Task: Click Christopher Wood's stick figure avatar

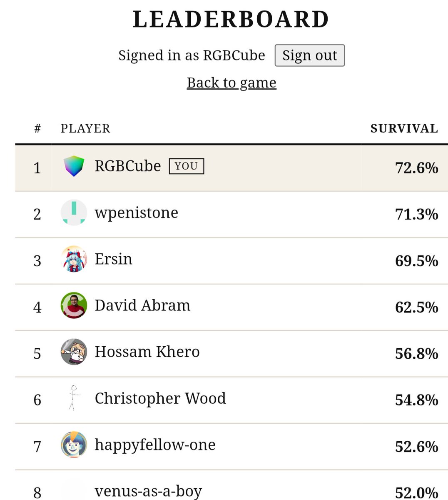Action: pos(74,398)
